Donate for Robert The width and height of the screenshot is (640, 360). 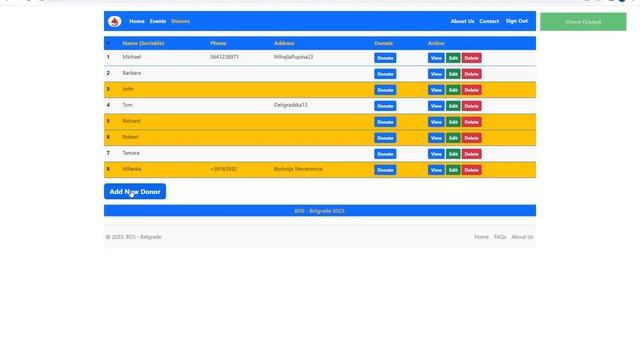[385, 138]
